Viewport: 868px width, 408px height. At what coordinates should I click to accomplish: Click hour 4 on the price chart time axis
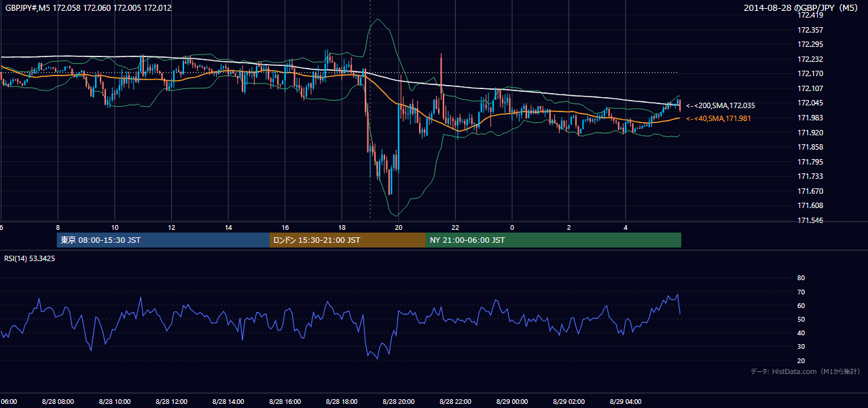(626, 227)
